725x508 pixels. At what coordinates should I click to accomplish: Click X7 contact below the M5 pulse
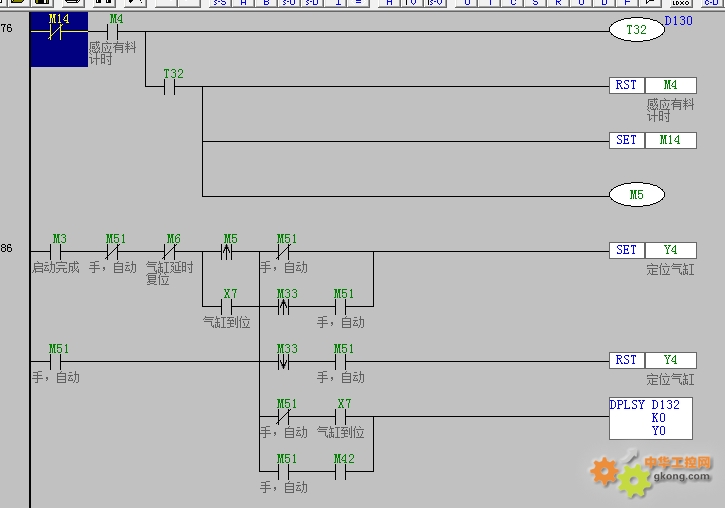pyautogui.click(x=227, y=306)
